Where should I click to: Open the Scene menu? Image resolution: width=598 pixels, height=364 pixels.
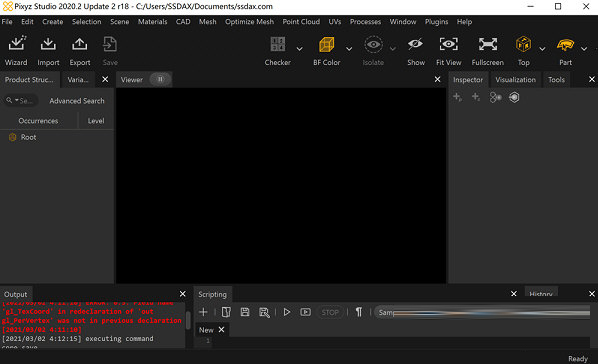pos(119,22)
